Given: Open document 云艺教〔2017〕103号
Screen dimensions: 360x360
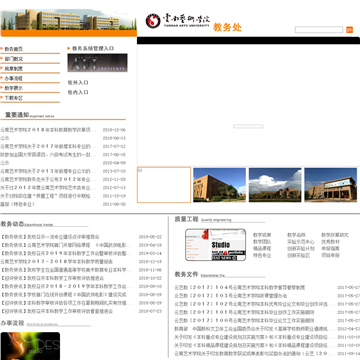Looking at the screenshot, I should [x=231, y=296].
